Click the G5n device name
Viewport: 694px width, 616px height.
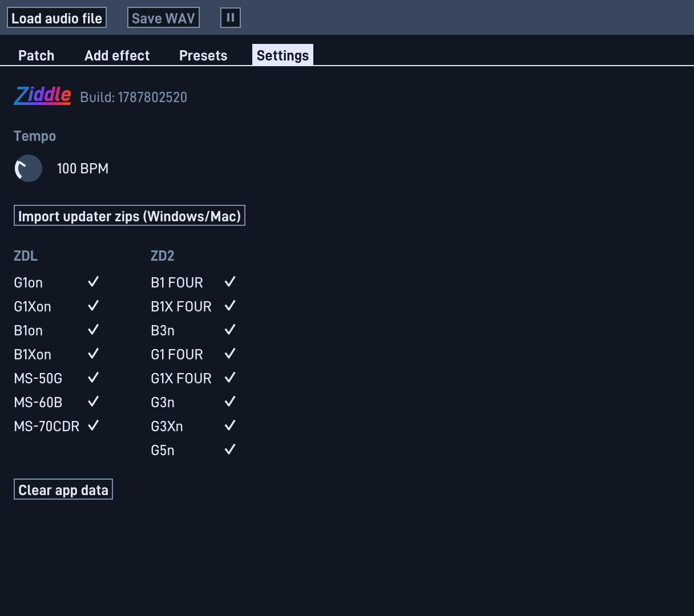pos(163,450)
